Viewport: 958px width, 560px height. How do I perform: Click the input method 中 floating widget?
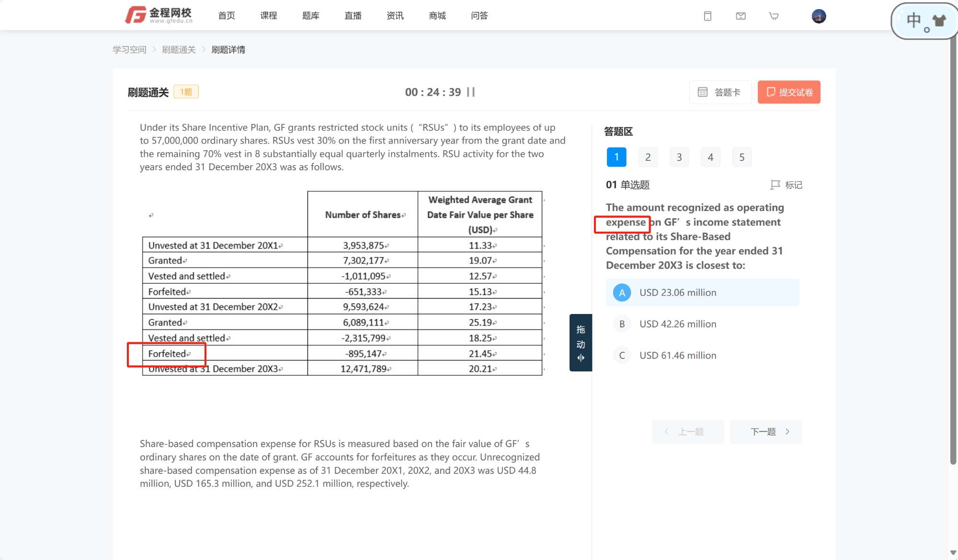(x=913, y=21)
